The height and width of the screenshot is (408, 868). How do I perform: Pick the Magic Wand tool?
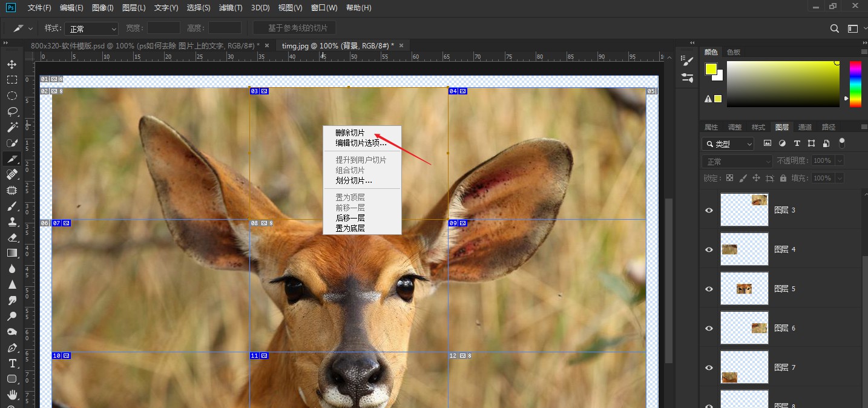click(12, 127)
